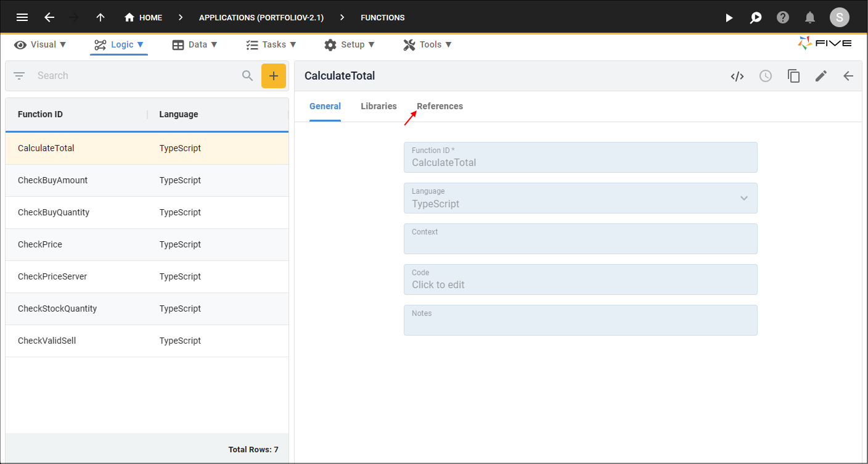Click the HOME breadcrumb
Screen dimensions: 868x464
pyautogui.click(x=143, y=17)
